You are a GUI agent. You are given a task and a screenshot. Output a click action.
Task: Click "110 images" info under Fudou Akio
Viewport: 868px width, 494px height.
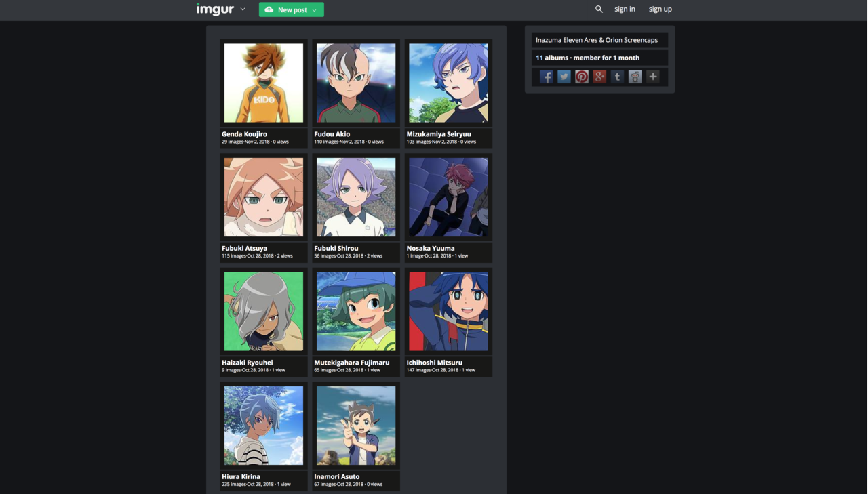click(x=325, y=142)
